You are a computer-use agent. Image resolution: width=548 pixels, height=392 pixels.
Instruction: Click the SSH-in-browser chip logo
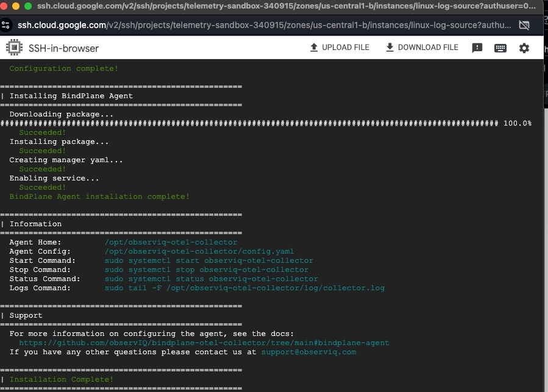pos(13,47)
